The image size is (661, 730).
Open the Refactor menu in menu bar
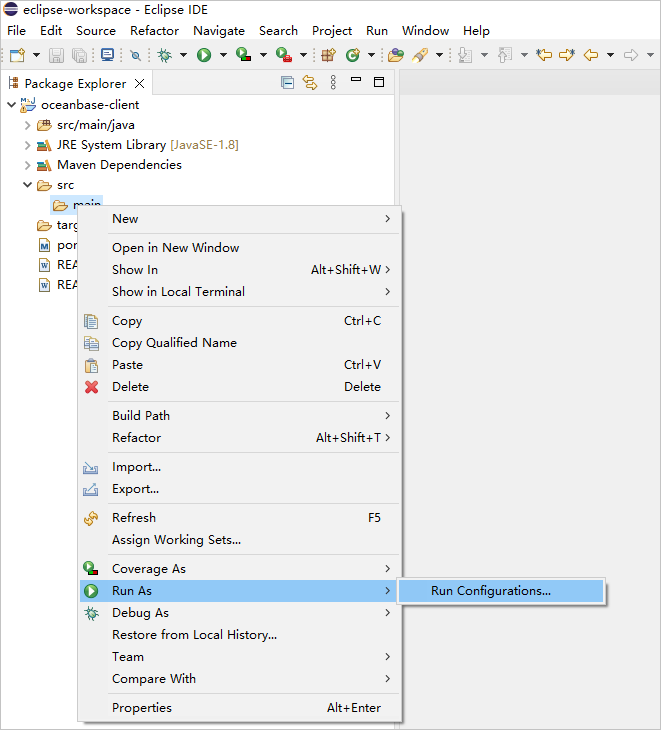155,31
